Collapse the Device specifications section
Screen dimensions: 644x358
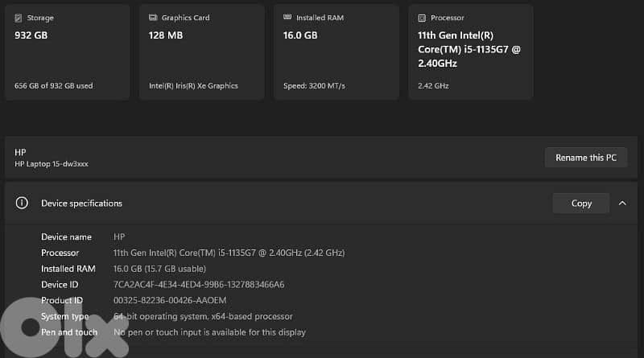pyautogui.click(x=622, y=204)
